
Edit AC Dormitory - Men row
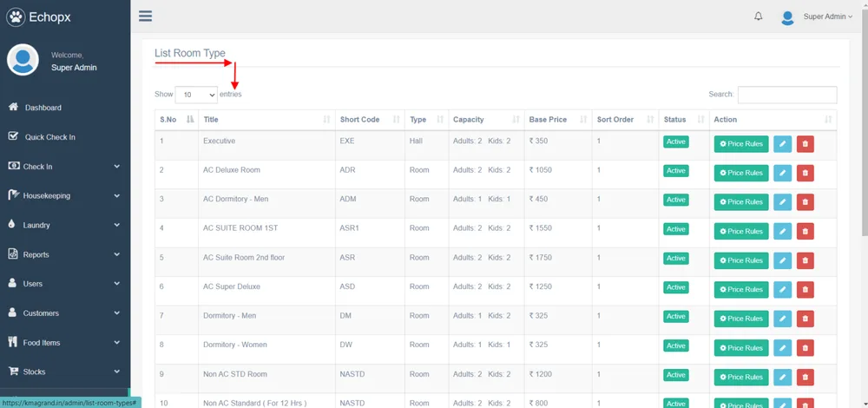782,202
